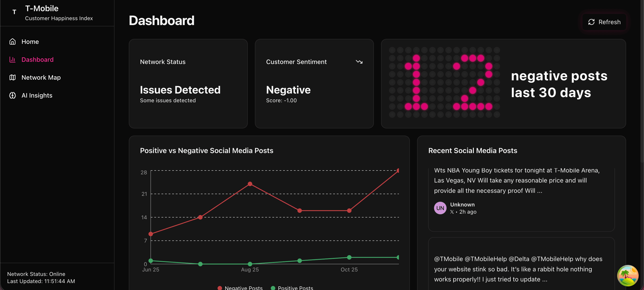
Task: Toggle Negative Posts legend entry
Action: [x=240, y=288]
